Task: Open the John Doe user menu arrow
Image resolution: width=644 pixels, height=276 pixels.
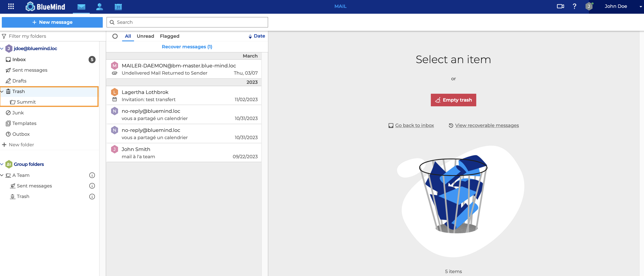Action: [640, 7]
